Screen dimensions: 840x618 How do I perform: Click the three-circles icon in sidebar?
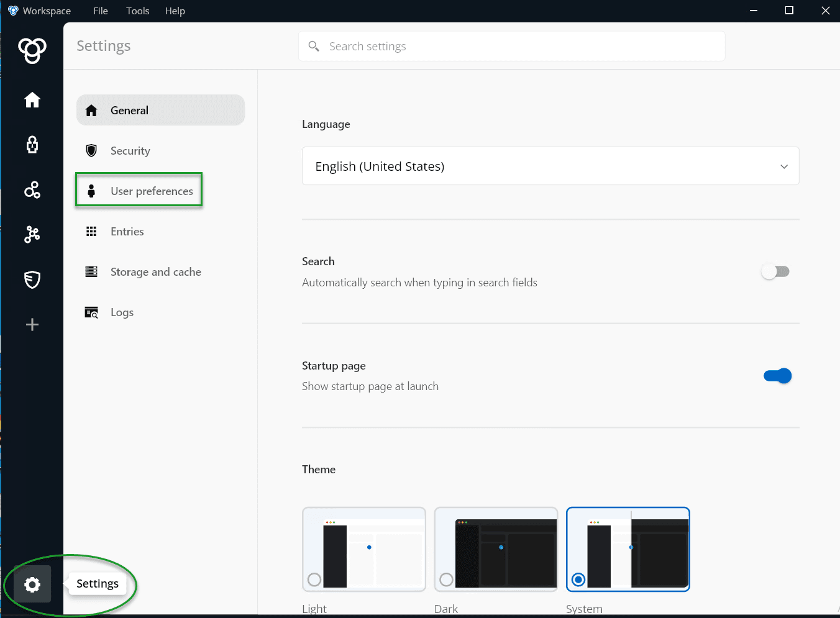[x=32, y=189]
